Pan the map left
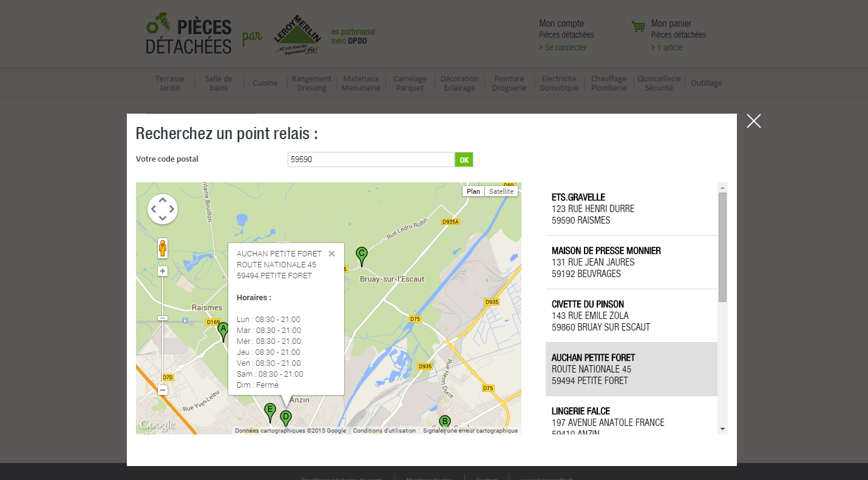 pos(154,209)
